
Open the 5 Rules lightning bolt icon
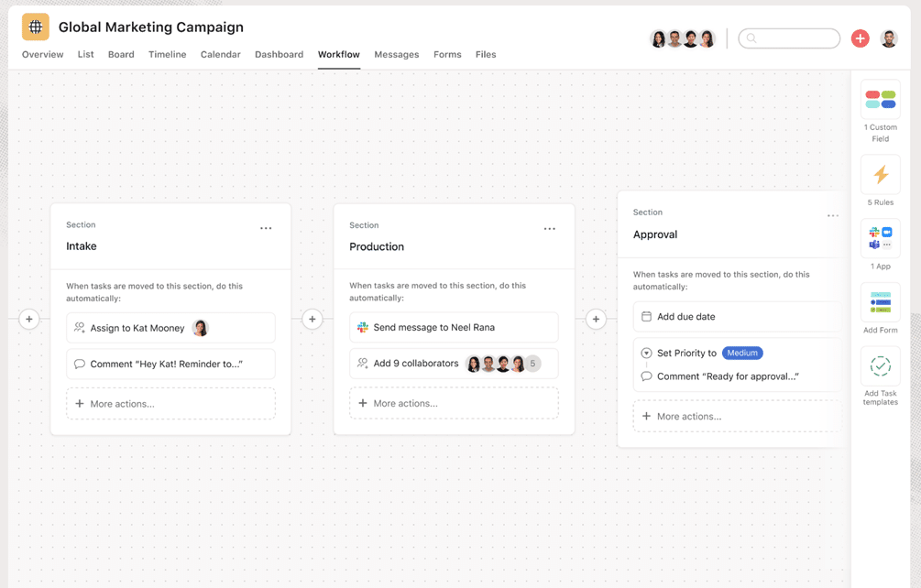[880, 174]
